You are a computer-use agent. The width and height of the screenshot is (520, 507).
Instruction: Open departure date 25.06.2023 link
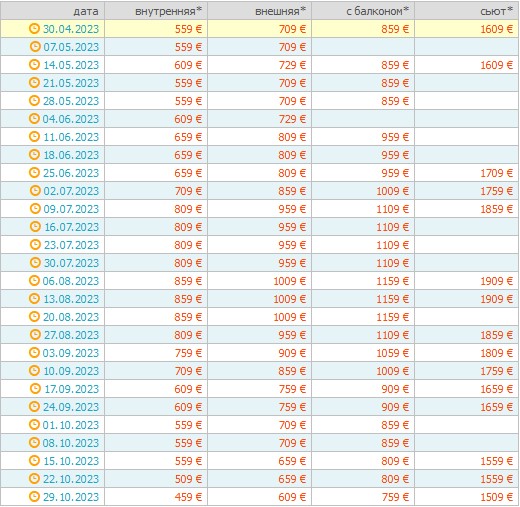coord(71,173)
